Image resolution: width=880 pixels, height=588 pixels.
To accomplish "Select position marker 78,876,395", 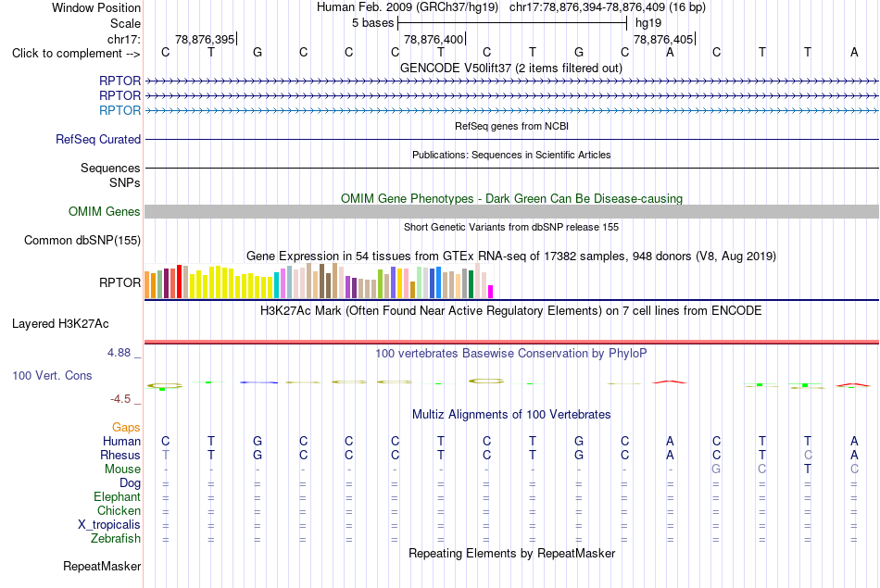I will point(205,39).
